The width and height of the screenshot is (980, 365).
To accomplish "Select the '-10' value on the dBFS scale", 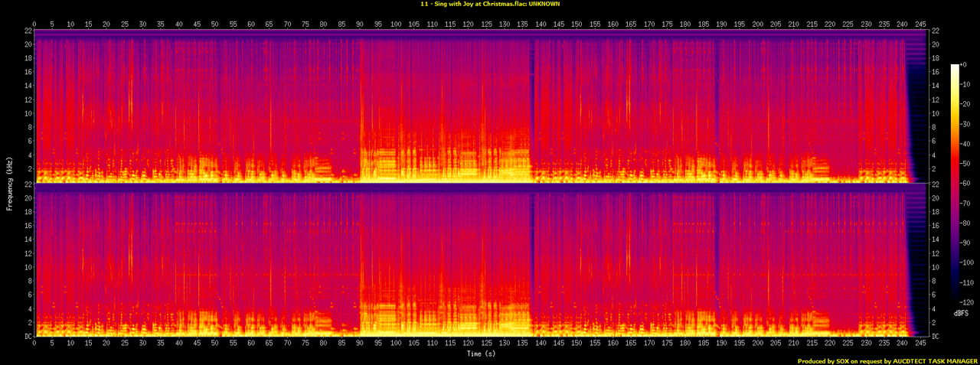I will 965,85.
